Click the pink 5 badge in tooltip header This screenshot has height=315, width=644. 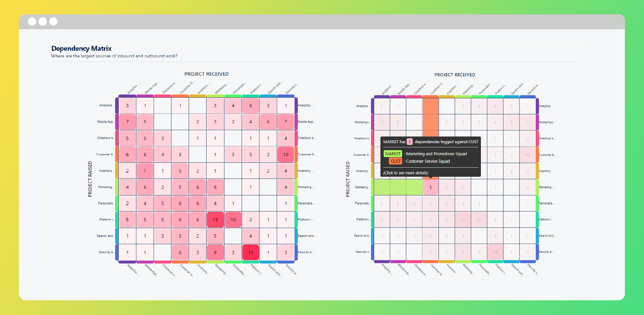click(x=409, y=142)
